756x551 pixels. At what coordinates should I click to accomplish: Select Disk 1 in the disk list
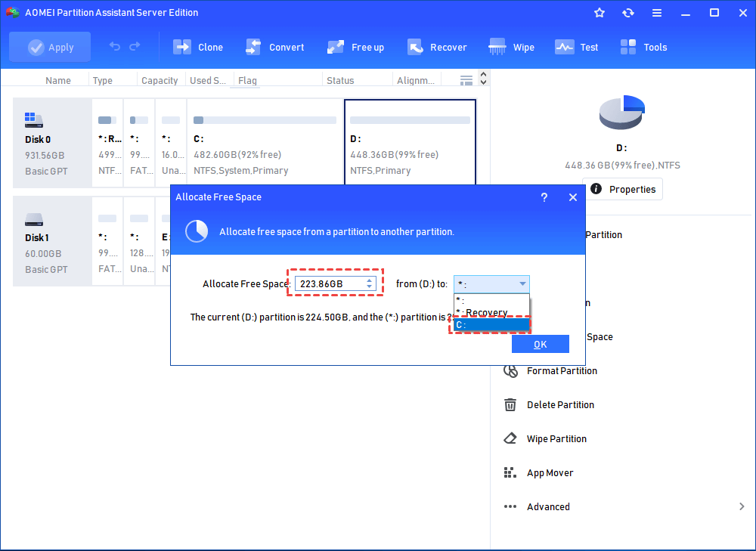click(52, 241)
